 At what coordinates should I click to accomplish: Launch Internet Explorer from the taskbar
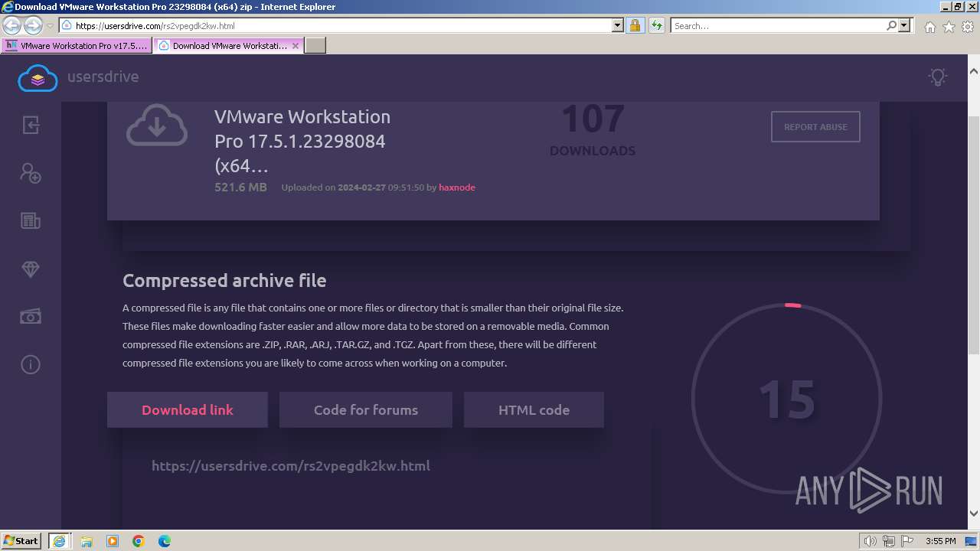pos(59,541)
